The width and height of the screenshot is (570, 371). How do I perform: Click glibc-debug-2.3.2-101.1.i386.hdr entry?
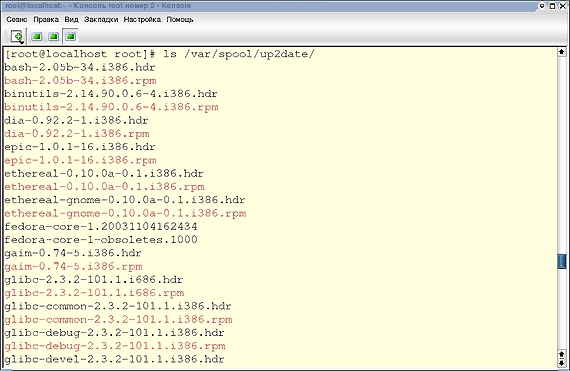pyautogui.click(x=115, y=332)
